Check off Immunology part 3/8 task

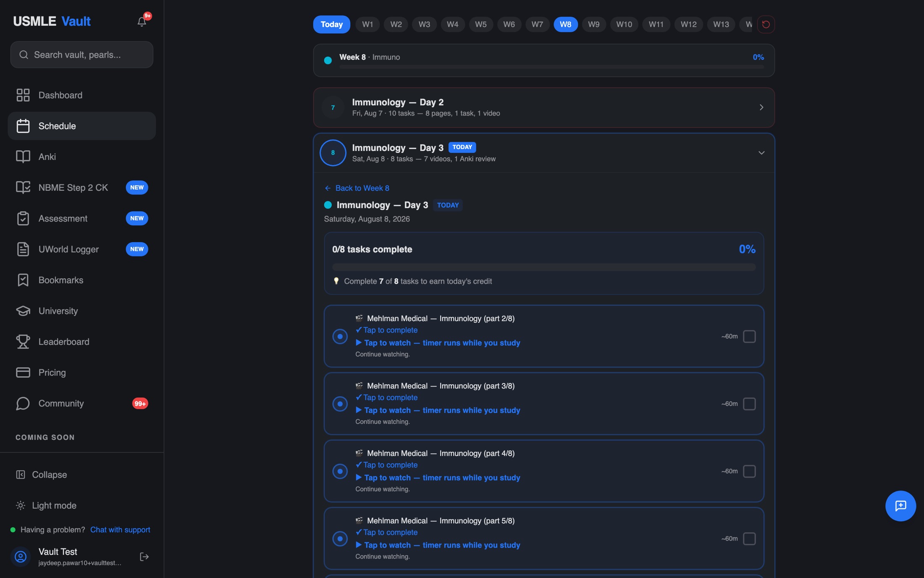point(749,404)
